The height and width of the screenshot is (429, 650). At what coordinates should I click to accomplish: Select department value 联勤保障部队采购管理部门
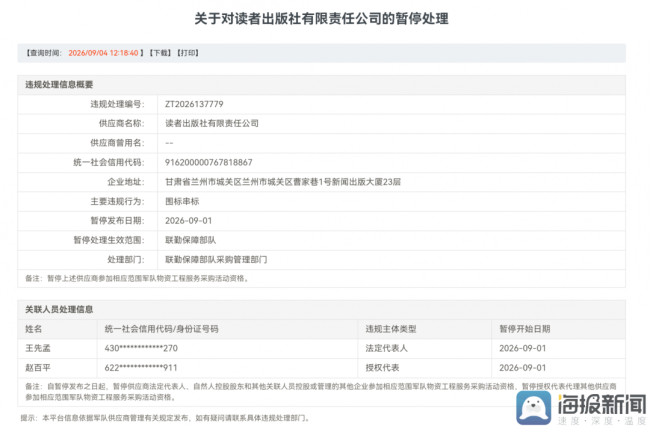[x=216, y=259]
